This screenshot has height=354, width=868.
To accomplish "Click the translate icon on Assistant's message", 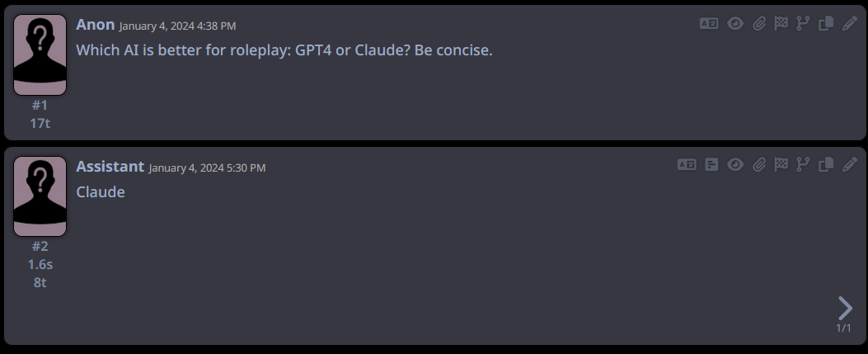I will [687, 164].
